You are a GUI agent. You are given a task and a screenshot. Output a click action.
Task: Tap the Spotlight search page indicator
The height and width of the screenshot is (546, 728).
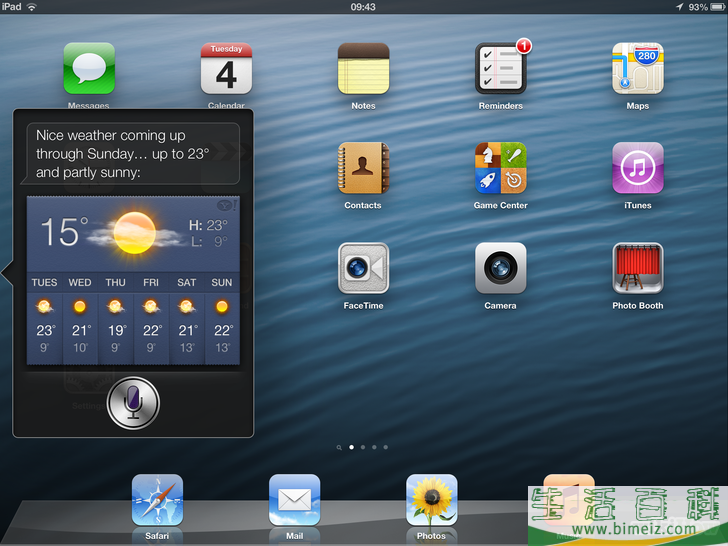[x=339, y=448]
